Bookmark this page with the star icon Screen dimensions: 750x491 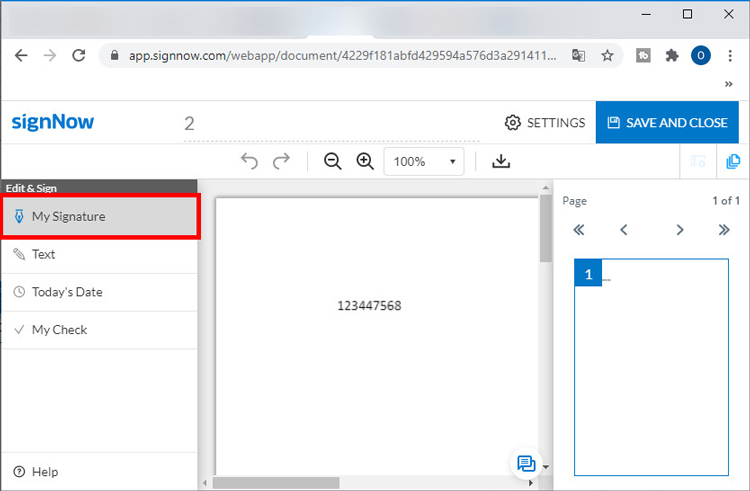click(x=607, y=56)
